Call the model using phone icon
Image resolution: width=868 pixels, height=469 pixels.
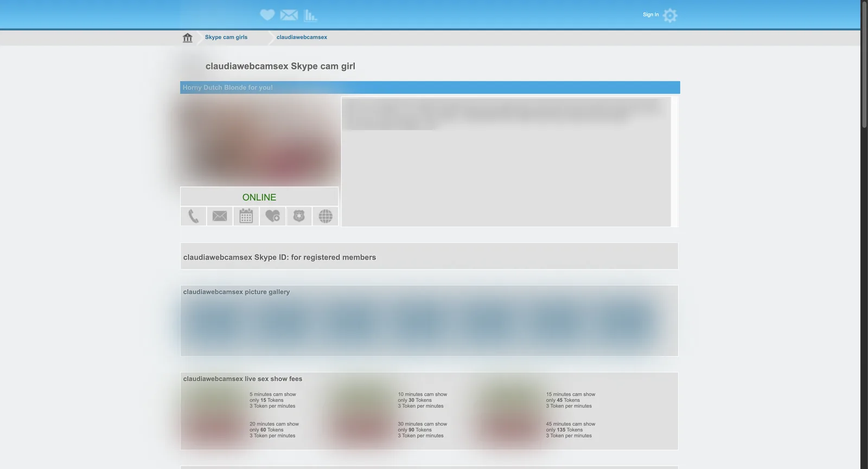tap(193, 216)
